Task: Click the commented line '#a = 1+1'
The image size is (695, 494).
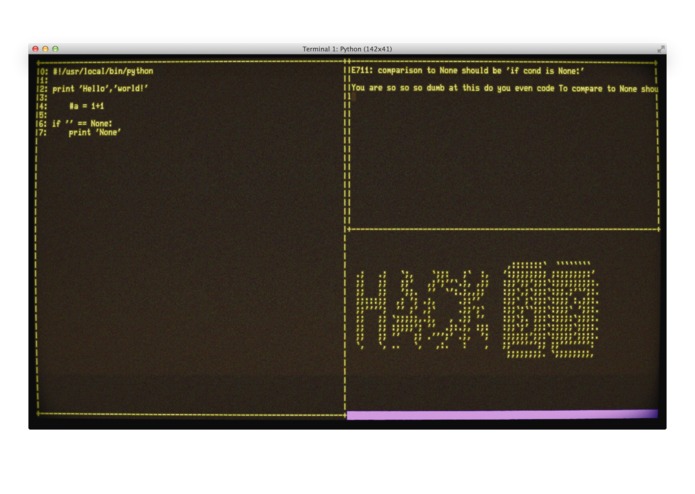Action: [x=86, y=106]
